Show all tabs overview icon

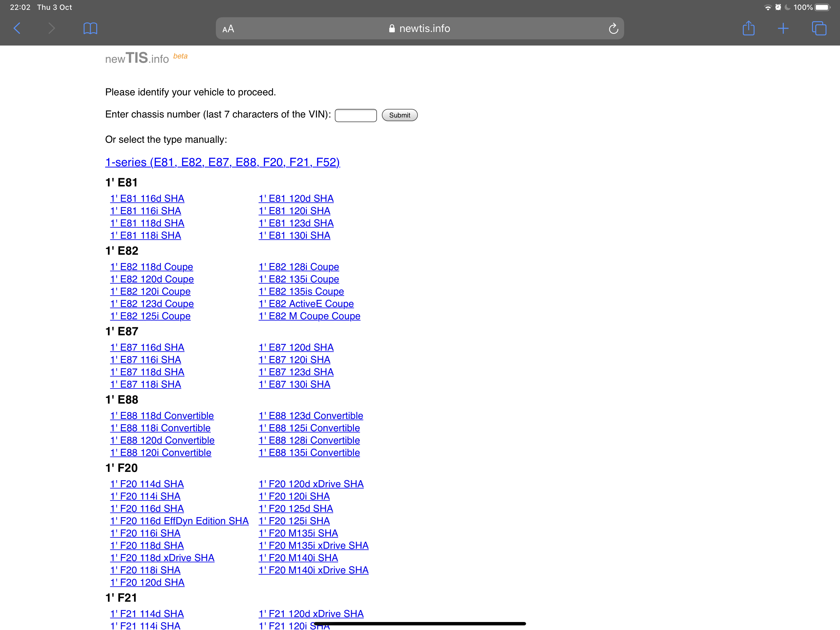click(819, 29)
